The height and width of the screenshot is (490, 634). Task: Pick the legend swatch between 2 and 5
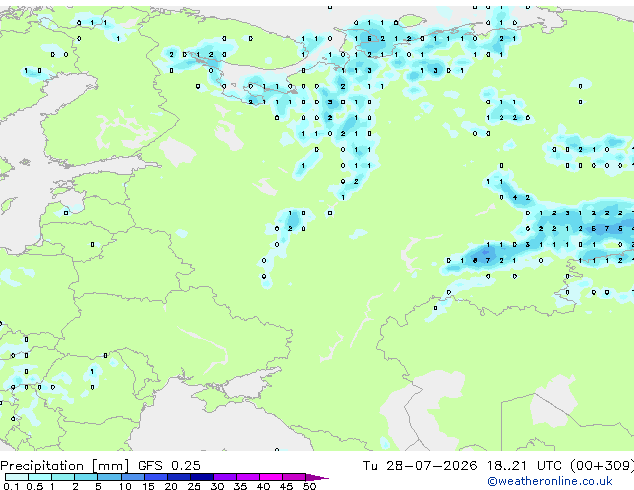[86, 477]
